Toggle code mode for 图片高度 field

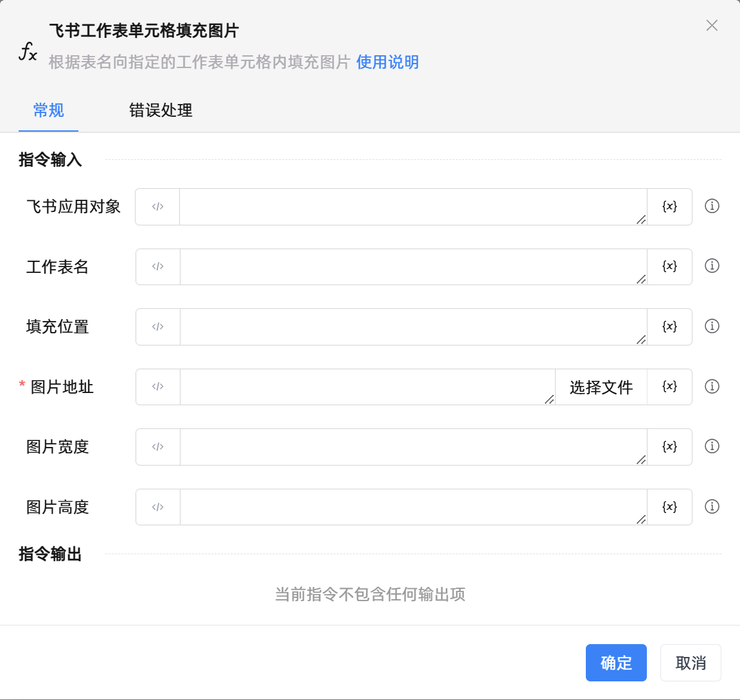click(x=157, y=507)
